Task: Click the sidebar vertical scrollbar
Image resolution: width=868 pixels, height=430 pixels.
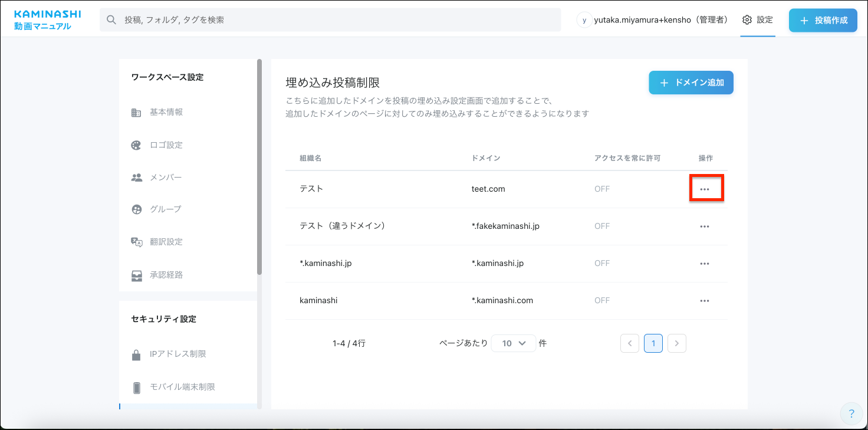Action: click(x=259, y=167)
